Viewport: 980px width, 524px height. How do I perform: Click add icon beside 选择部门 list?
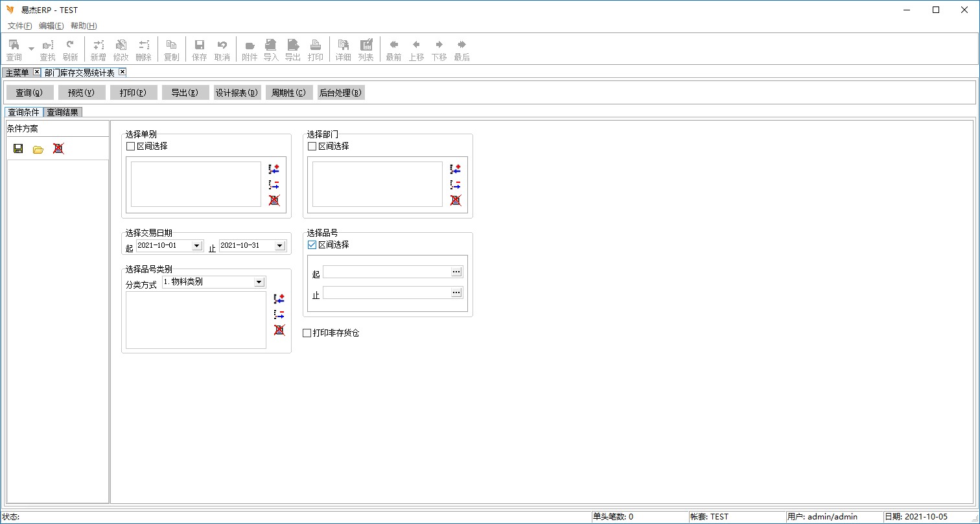(456, 169)
